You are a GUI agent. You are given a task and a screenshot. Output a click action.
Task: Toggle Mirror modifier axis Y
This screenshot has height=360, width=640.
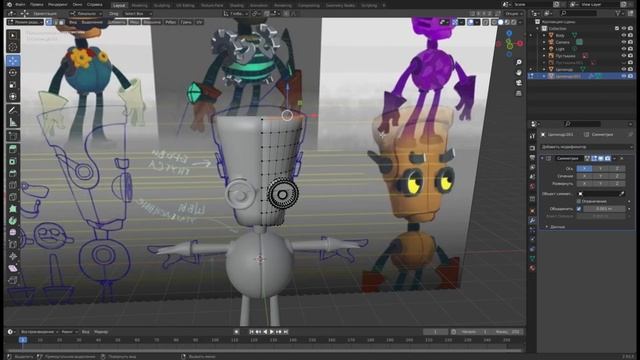[600, 169]
